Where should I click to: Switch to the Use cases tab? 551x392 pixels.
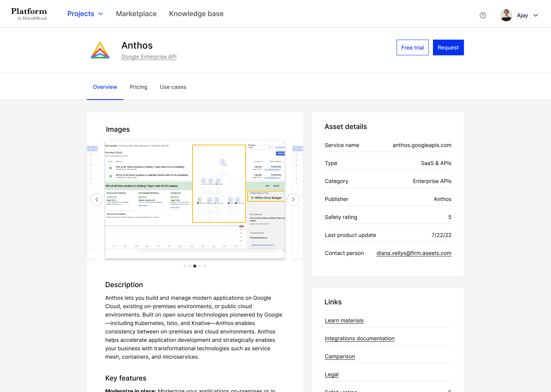tap(173, 87)
